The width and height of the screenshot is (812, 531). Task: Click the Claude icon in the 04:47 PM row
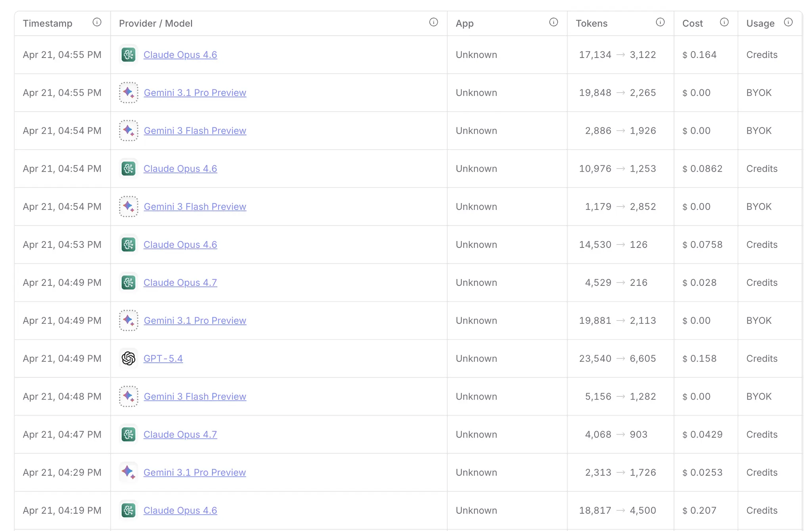click(128, 435)
